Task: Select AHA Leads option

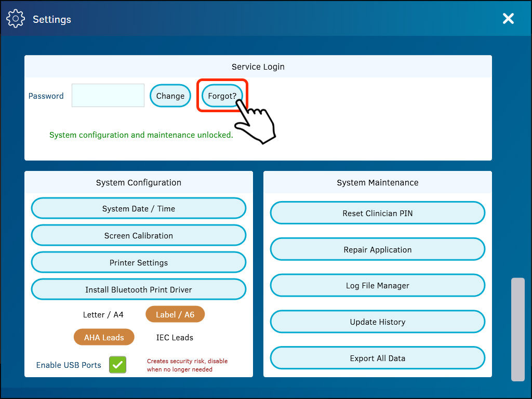Action: [x=104, y=337]
